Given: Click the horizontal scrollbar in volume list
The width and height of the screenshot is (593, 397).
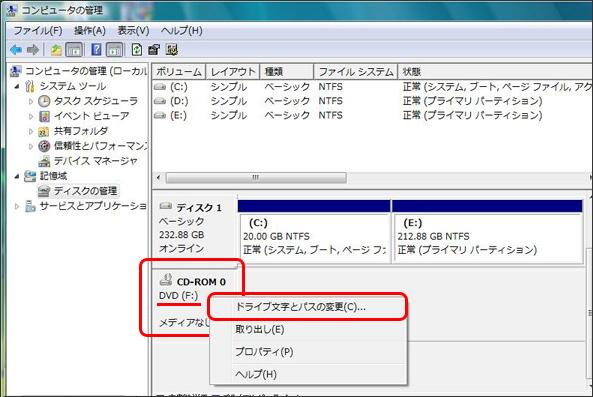Looking at the screenshot, I should pos(256,178).
